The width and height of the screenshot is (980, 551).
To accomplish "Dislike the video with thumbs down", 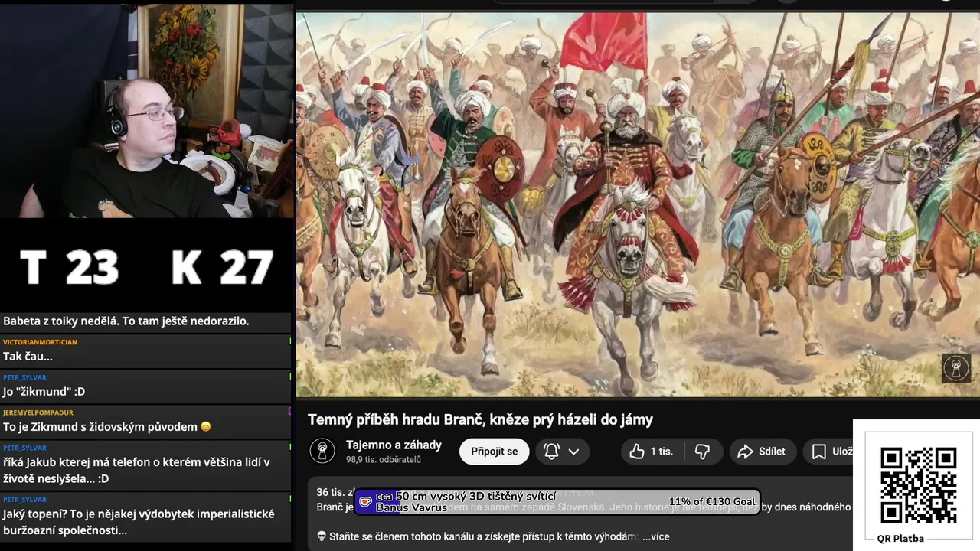I will pos(702,452).
